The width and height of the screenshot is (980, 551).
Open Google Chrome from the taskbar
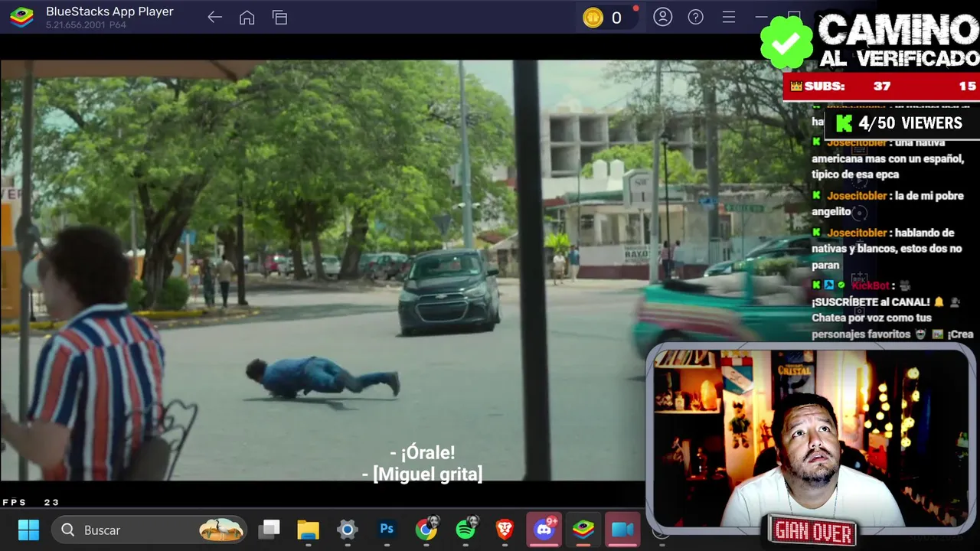(426, 529)
